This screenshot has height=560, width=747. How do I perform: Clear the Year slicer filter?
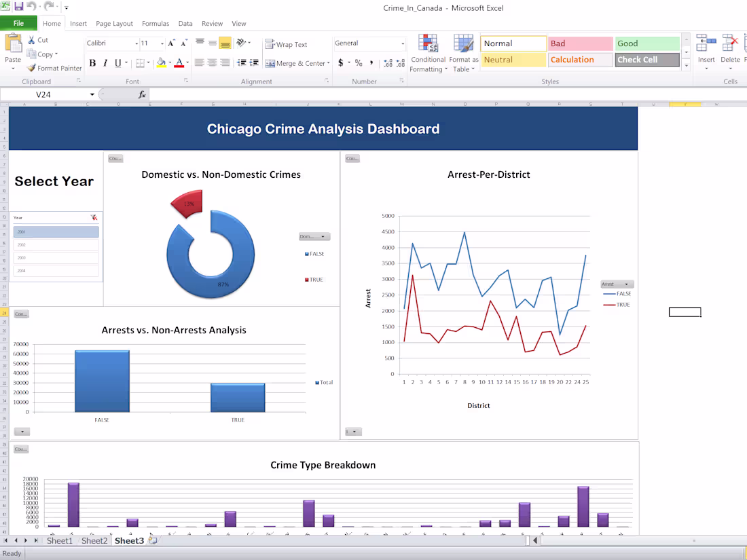coord(94,216)
